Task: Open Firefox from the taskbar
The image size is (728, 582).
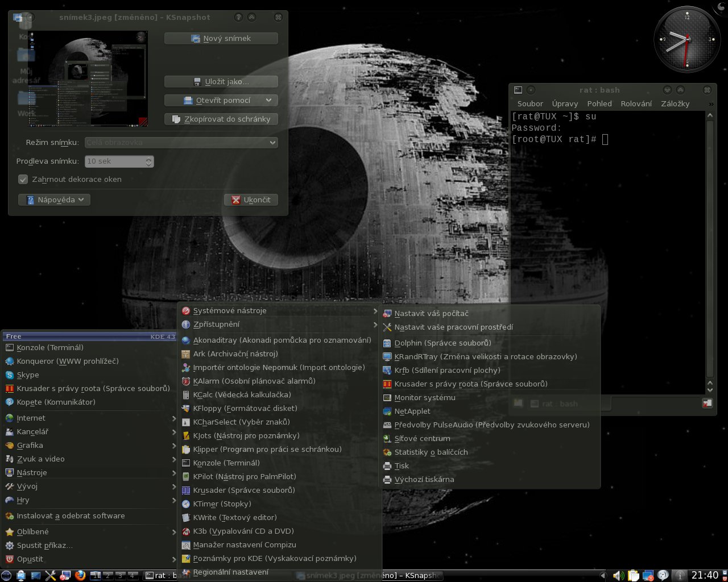Action: (80, 575)
